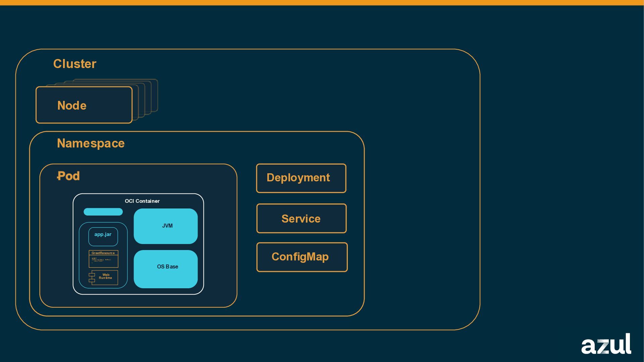Click the OCI Container title
The width and height of the screenshot is (644, 362).
click(x=142, y=201)
